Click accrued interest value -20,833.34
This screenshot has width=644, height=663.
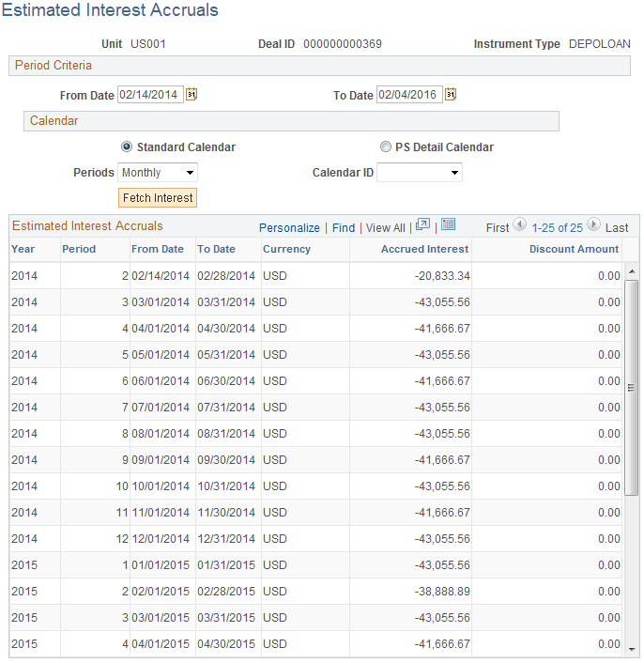click(442, 276)
